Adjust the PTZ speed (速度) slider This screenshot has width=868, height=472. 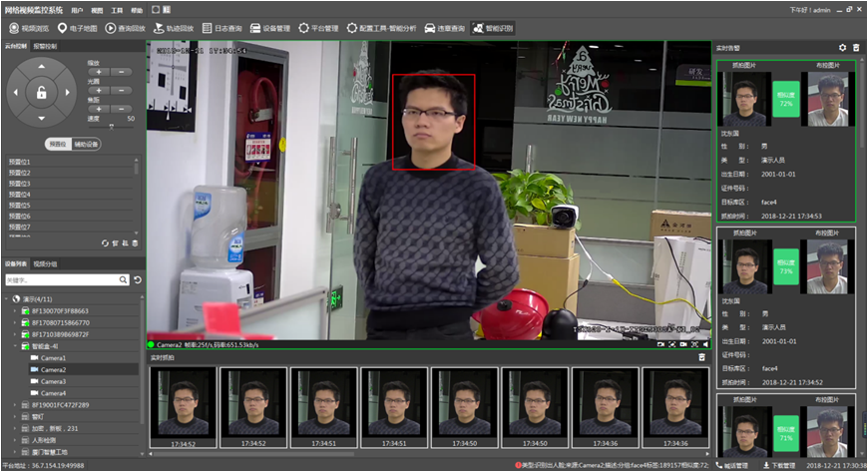112,127
